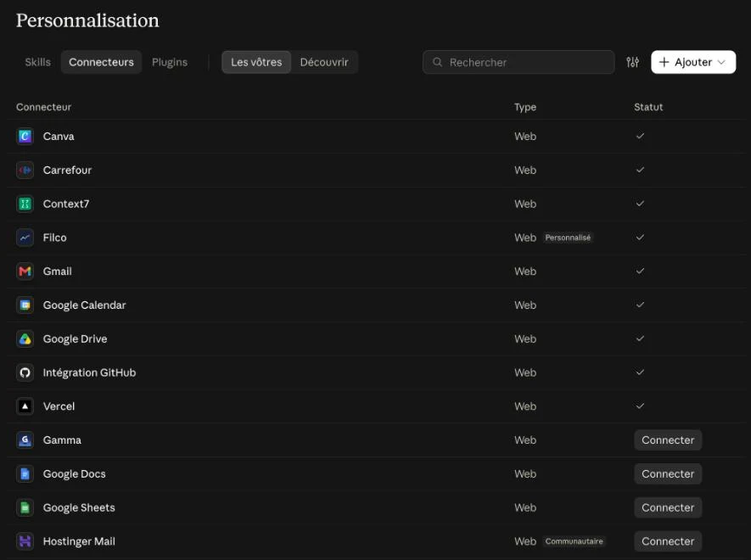The image size is (751, 560).
Task: Select the Carrefour logo icon
Action: pos(25,170)
